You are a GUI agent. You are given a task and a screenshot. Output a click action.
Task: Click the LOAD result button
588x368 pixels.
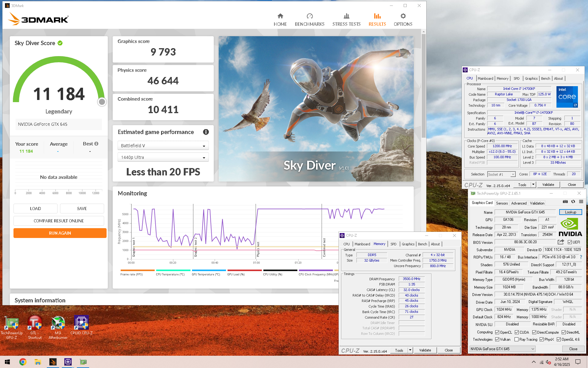click(x=35, y=209)
